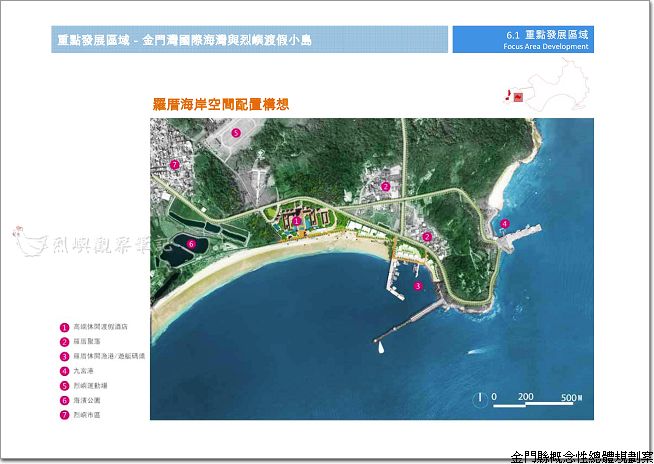Screen dimensions: 654x464
Task: Click the legend circle numbered 1
Action: pos(64,327)
